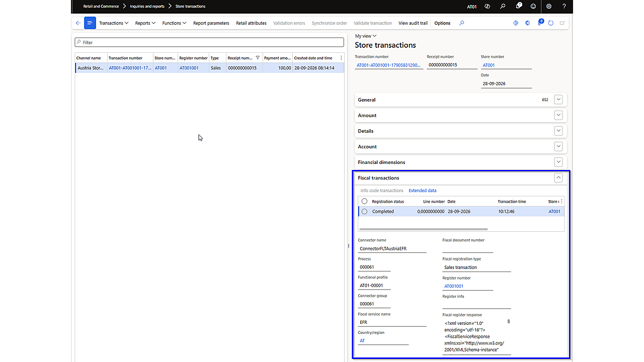This screenshot has height=362, width=644.
Task: Refresh the page using the refresh icon
Action: 551,23
